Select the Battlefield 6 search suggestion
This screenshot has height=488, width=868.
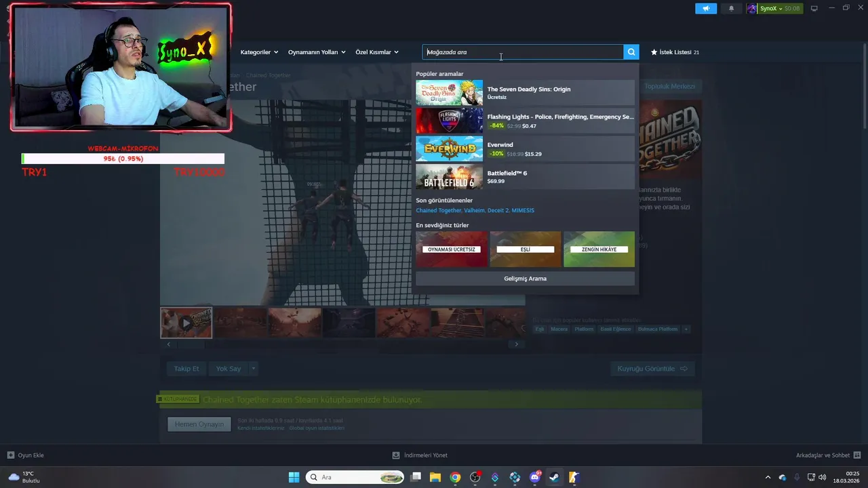click(x=525, y=177)
